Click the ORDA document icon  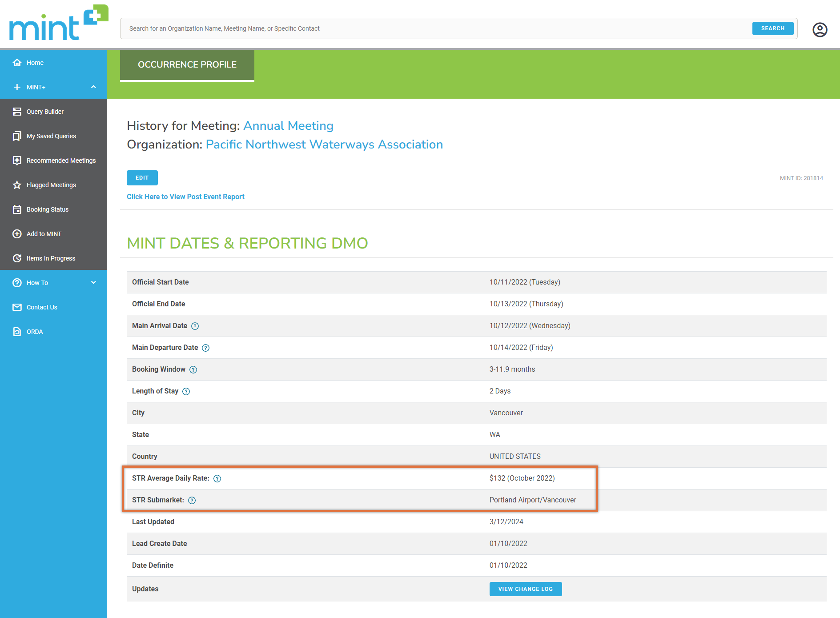pos(17,332)
